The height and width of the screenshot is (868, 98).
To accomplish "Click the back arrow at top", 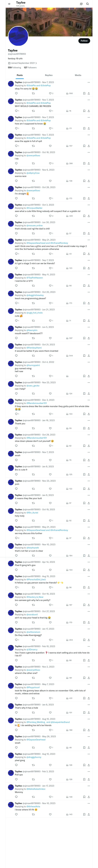I will tap(9, 4).
